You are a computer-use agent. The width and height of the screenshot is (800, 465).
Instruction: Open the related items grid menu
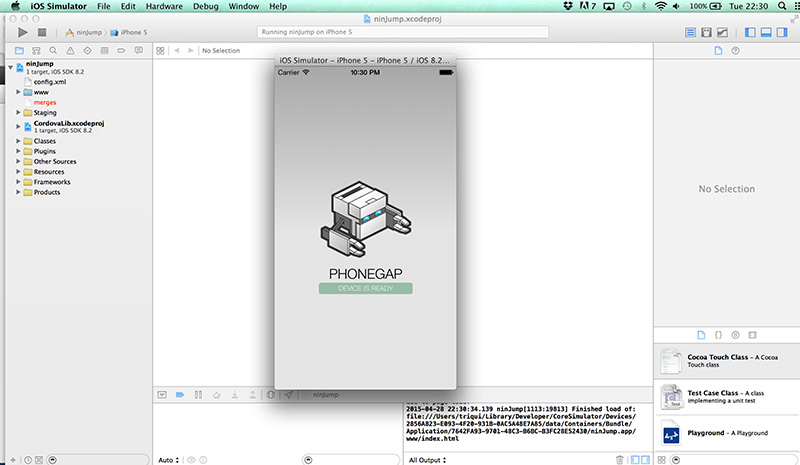tap(160, 51)
